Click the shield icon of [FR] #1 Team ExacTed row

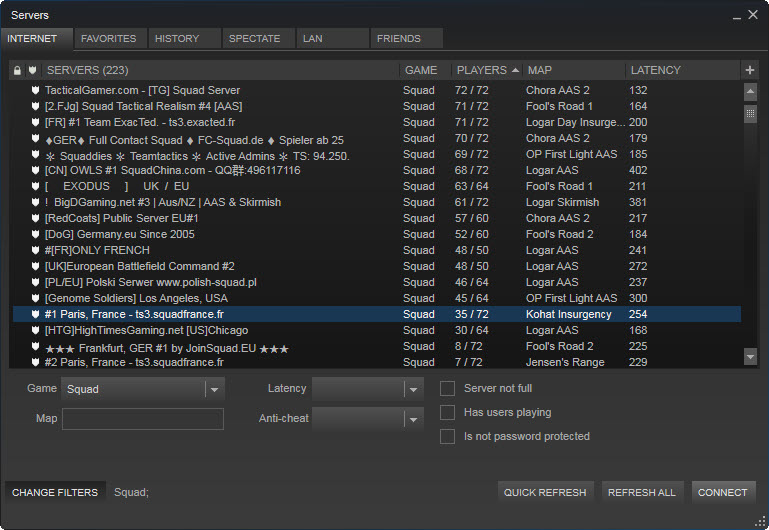35,122
